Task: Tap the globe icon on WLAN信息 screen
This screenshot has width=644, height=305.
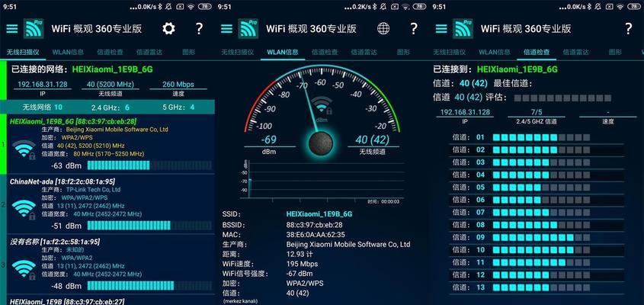Action: pos(383,28)
